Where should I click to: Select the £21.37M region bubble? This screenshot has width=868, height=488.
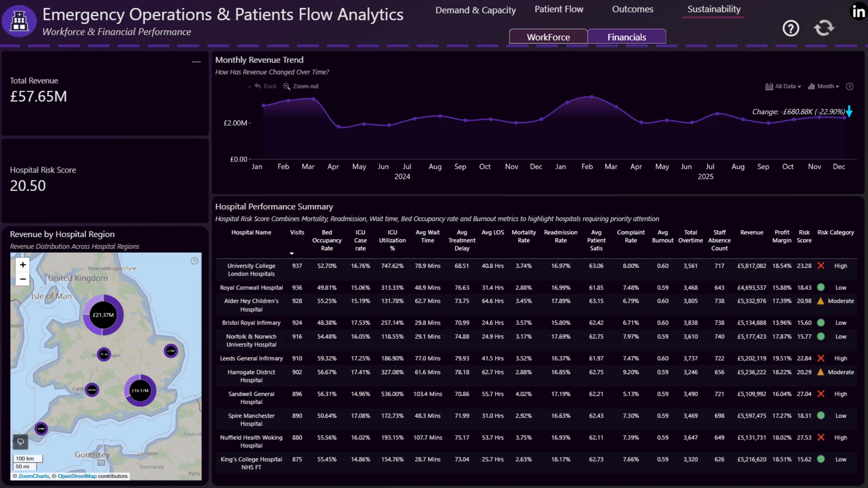[103, 315]
